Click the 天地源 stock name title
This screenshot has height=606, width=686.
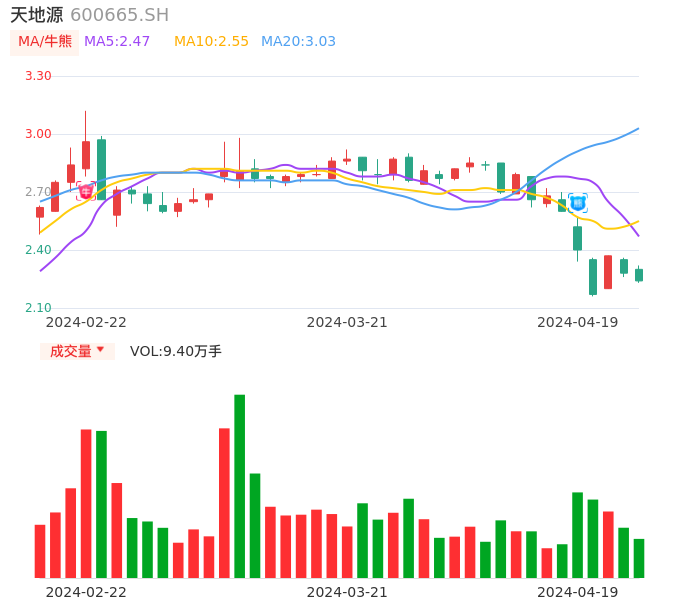37,15
